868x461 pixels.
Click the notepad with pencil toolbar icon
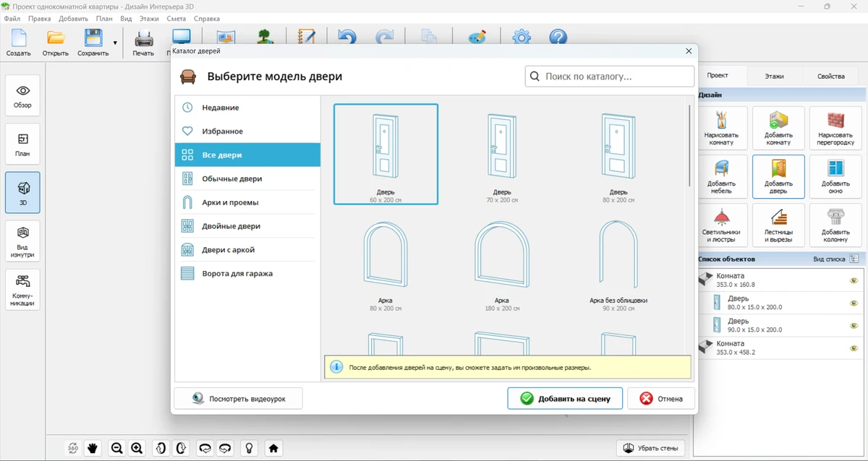tap(306, 38)
